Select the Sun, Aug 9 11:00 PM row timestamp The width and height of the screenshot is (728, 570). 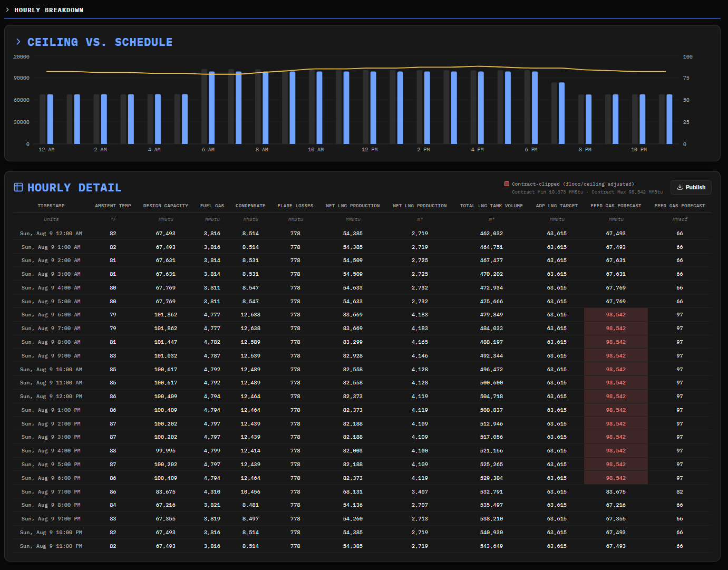[x=51, y=546]
